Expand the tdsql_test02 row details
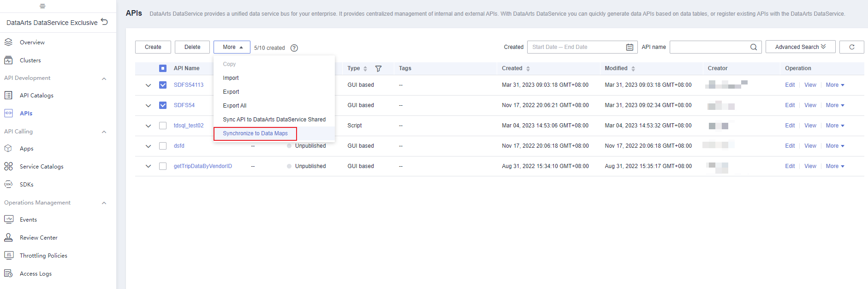Image resolution: width=868 pixels, height=289 pixels. 148,126
